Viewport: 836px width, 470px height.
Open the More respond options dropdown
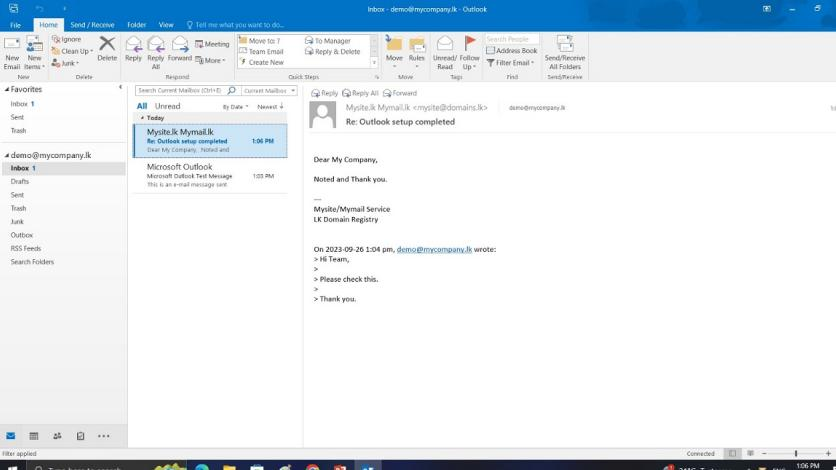[210, 60]
